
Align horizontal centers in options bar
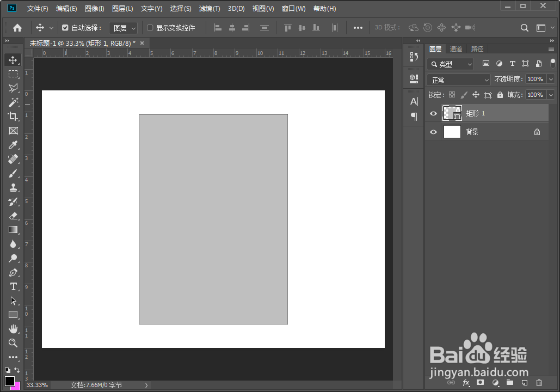pyautogui.click(x=232, y=28)
